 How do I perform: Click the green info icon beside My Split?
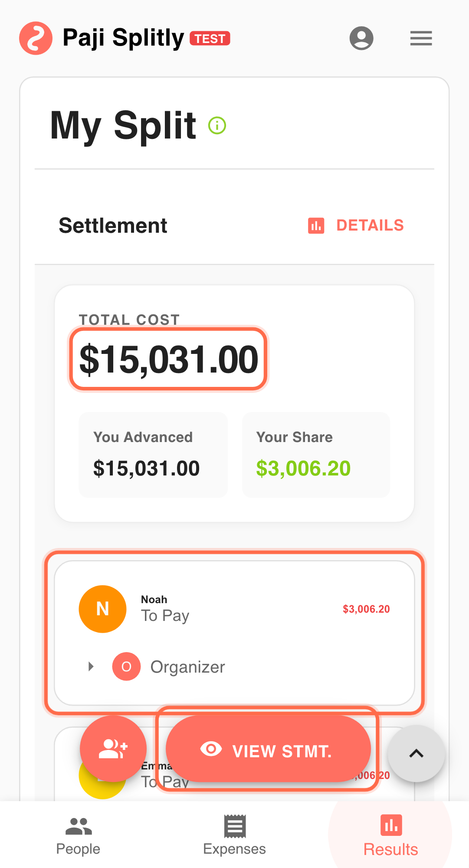point(217,125)
